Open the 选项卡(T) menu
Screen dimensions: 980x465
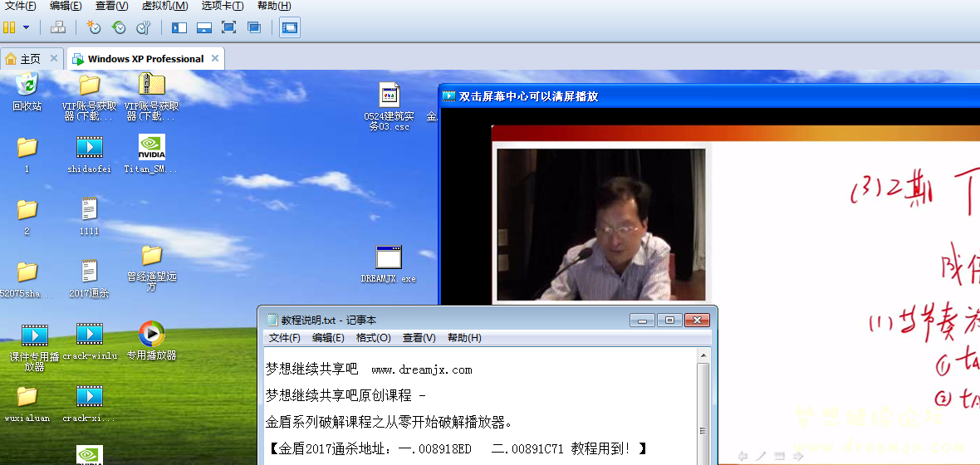(223, 6)
